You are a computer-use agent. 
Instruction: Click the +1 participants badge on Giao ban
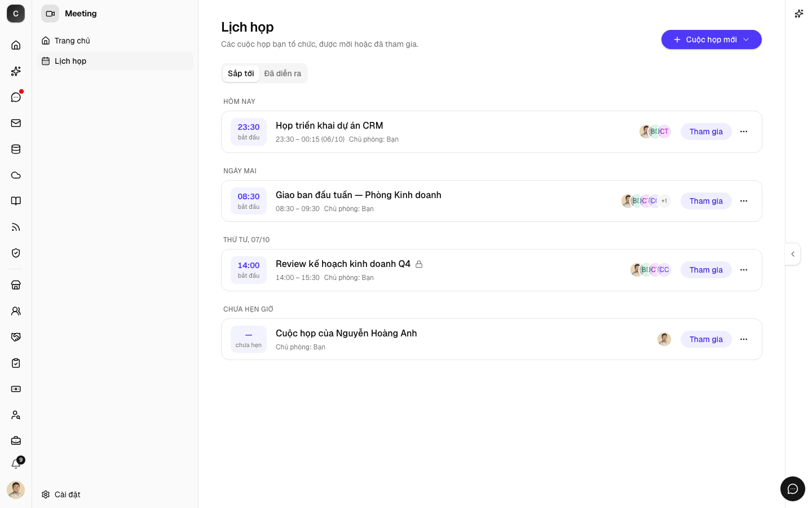click(x=664, y=201)
